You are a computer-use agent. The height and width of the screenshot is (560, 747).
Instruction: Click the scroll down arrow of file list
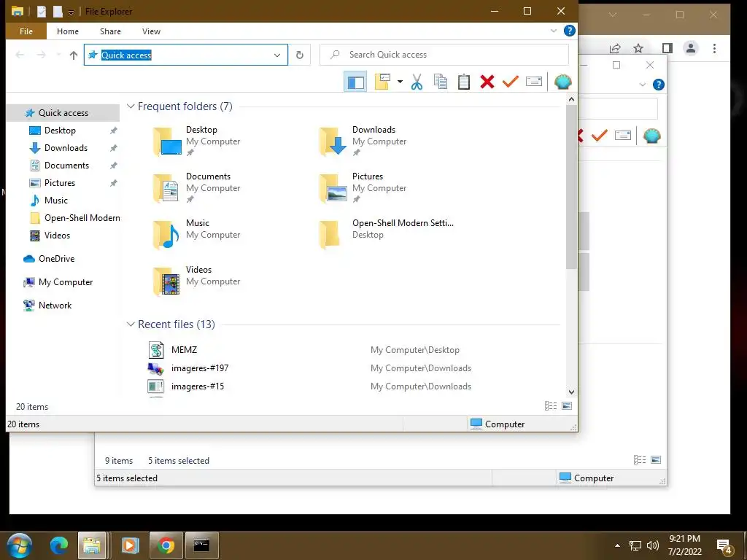(571, 392)
